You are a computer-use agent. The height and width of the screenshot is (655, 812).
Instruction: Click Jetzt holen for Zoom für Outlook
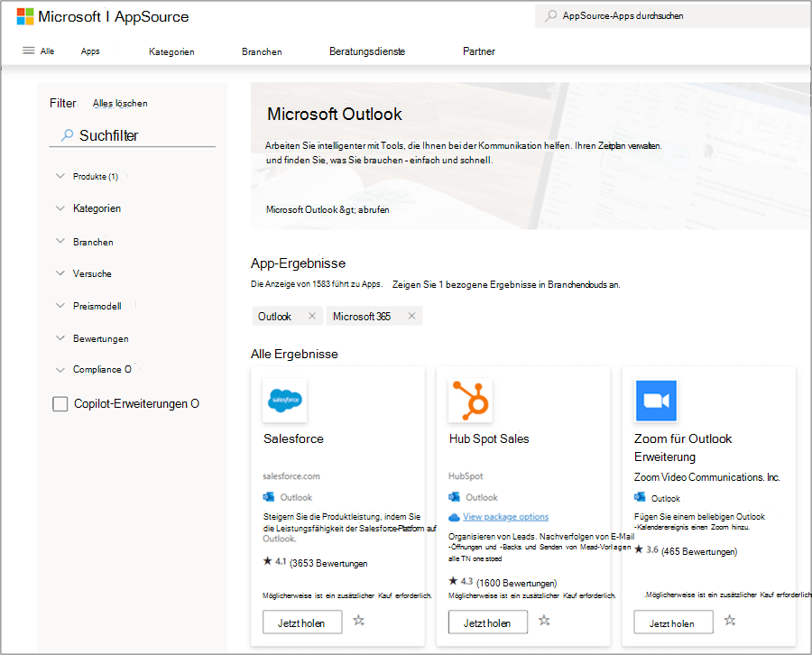[x=673, y=623]
